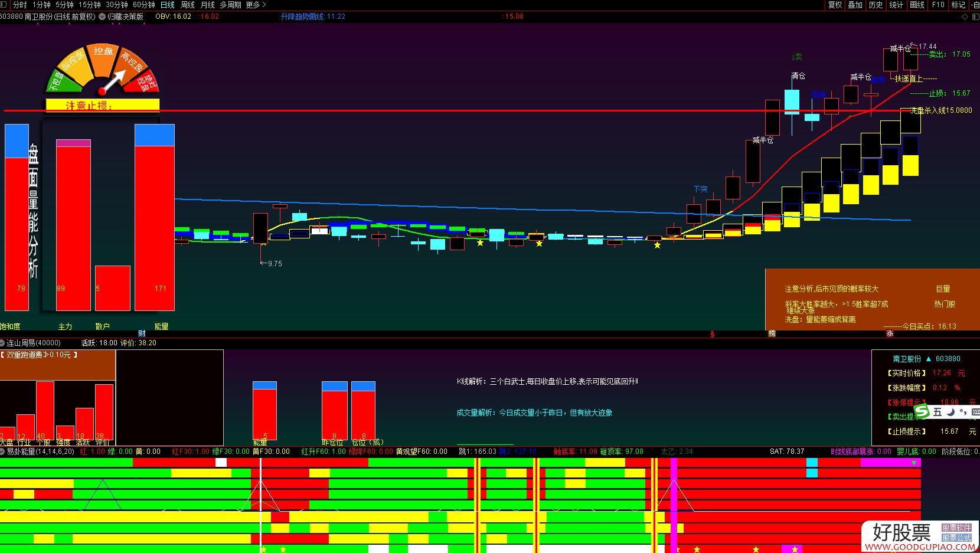Click the 巨量 tag in orange panel
The width and height of the screenshot is (980, 553).
943,289
